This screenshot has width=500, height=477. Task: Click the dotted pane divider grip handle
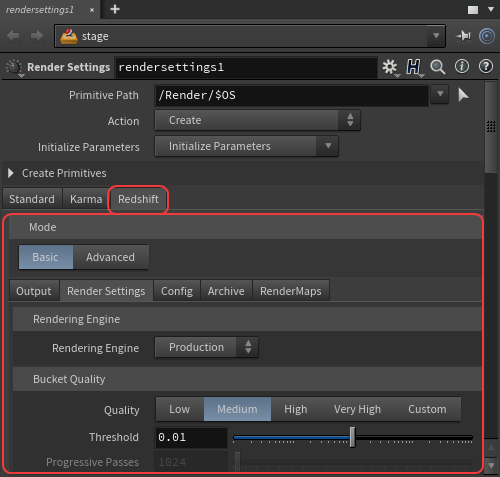(x=491, y=127)
